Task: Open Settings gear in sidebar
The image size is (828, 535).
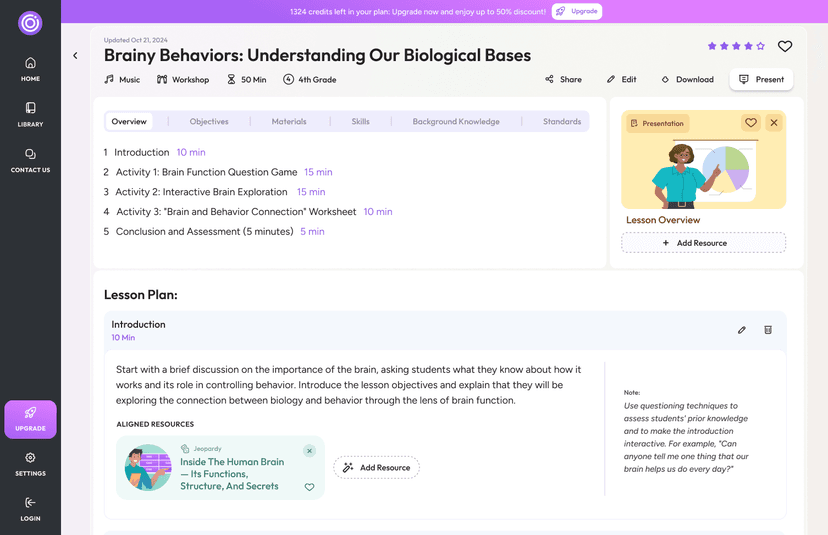Action: (x=30, y=464)
